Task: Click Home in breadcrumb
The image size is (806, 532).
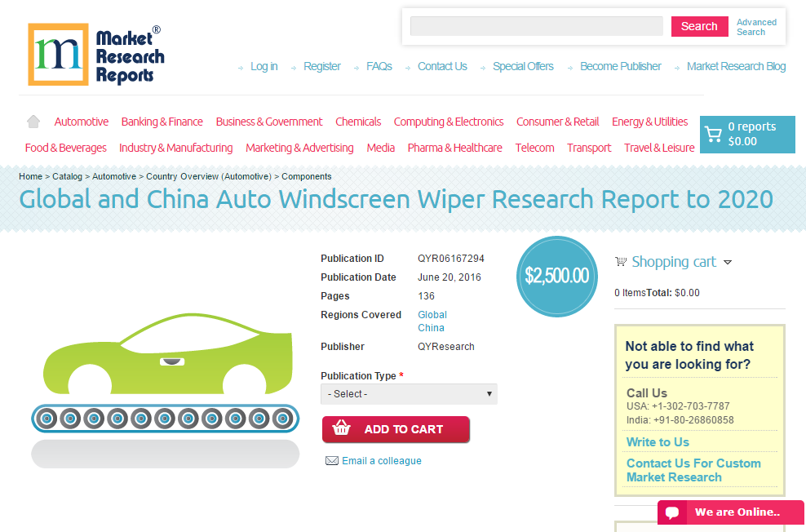Action: pos(31,176)
